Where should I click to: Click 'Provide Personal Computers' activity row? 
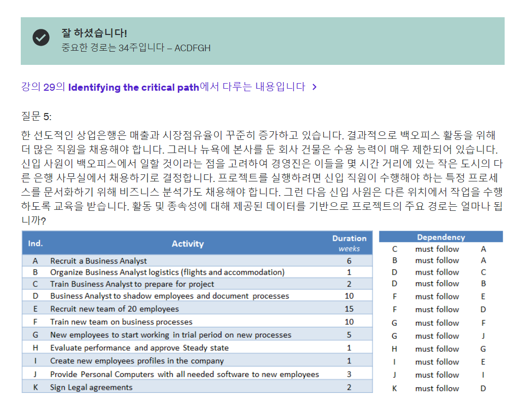pyautogui.click(x=197, y=374)
